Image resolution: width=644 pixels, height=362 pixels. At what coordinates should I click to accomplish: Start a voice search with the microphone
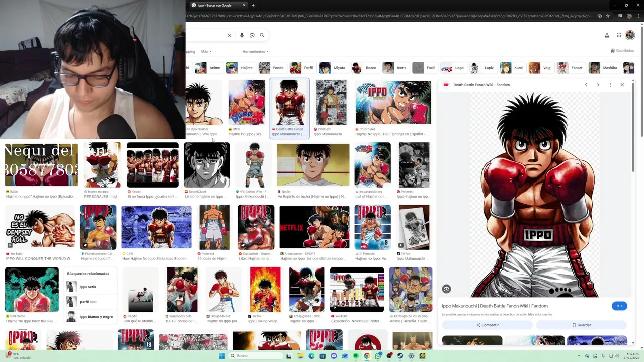coord(242,35)
